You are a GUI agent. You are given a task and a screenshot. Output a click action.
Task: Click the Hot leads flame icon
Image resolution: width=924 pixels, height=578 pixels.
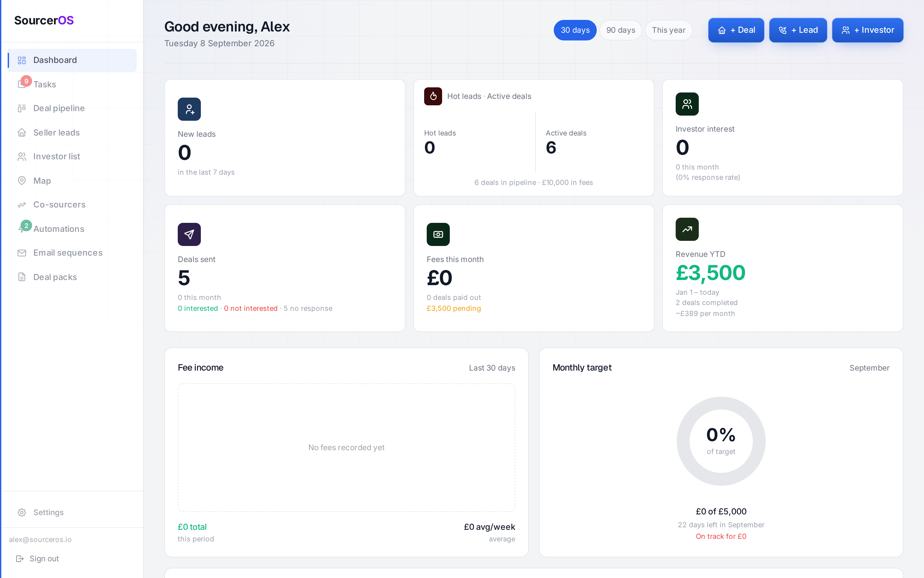pos(433,96)
